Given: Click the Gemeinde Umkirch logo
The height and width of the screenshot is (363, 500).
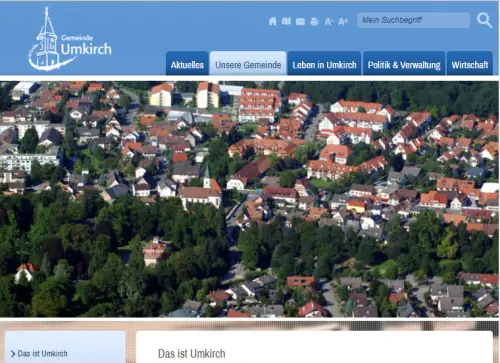Looking at the screenshot, I should tap(70, 39).
